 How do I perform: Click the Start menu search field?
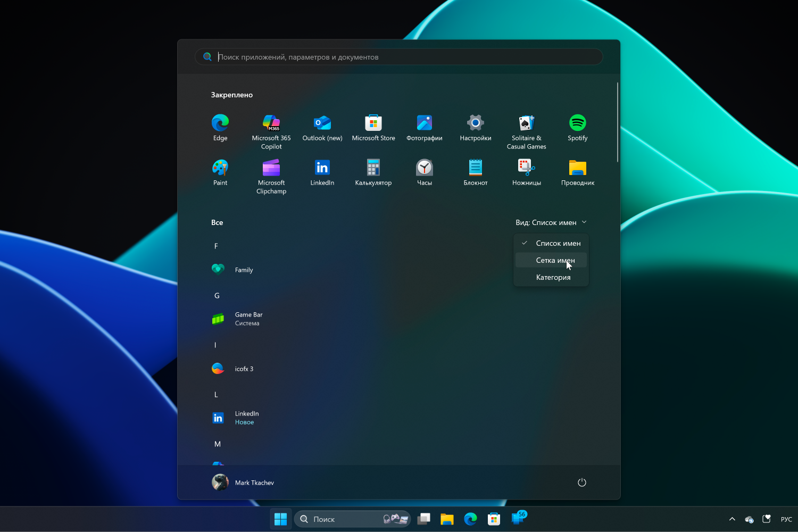[399, 57]
